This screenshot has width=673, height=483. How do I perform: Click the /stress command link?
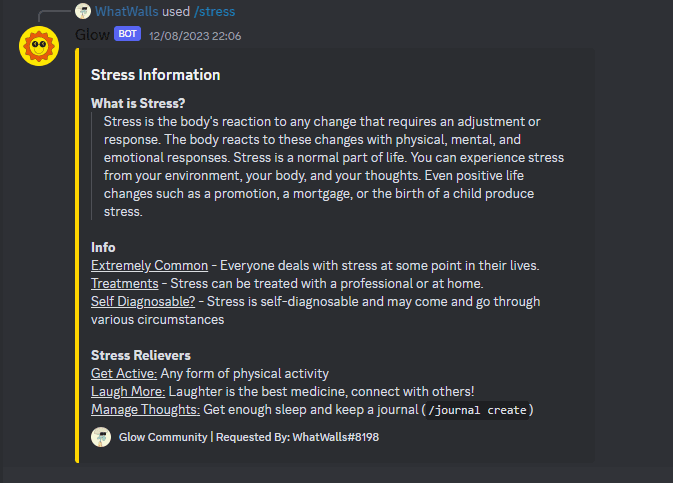coord(214,11)
